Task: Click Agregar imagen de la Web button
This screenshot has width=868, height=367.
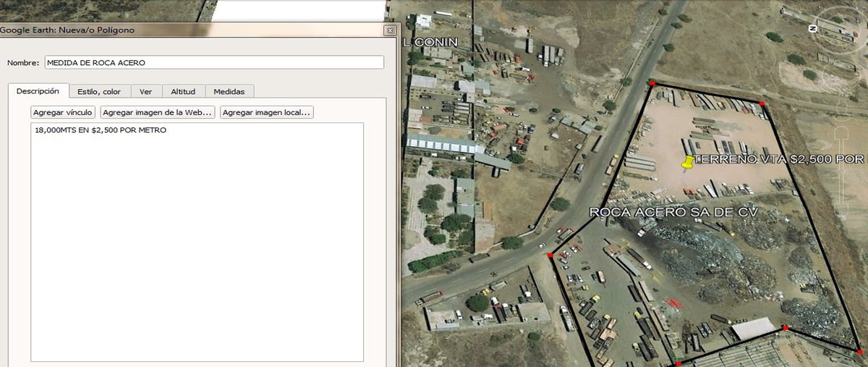Action: (158, 112)
